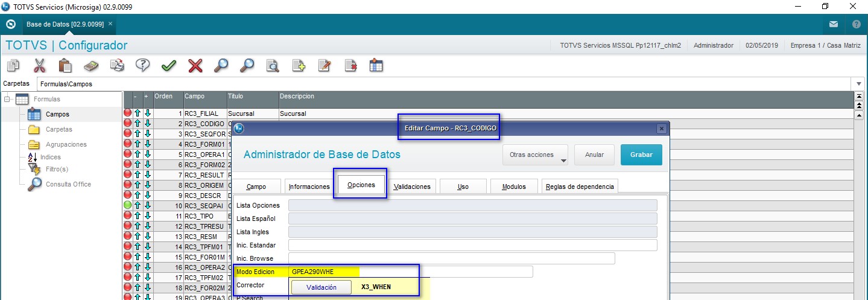Image resolution: width=868 pixels, height=300 pixels.
Task: Click the Copy icon in the toolbar
Action: point(13,65)
